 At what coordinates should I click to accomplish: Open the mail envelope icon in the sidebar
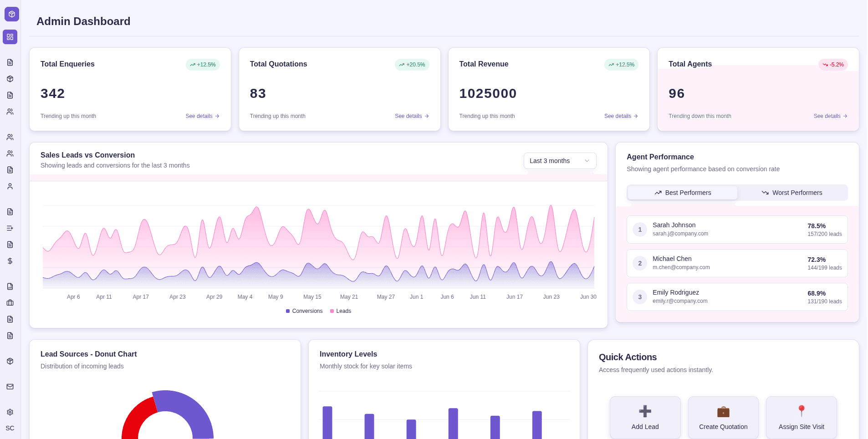pyautogui.click(x=10, y=387)
